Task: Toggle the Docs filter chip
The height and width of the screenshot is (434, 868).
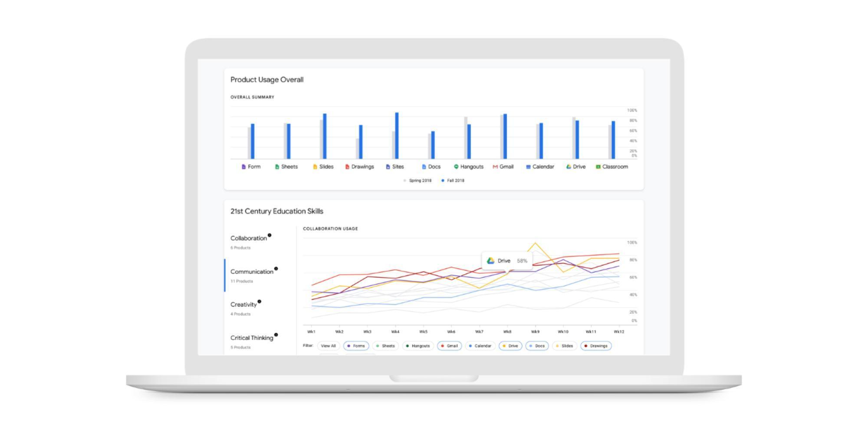Action: pos(537,346)
